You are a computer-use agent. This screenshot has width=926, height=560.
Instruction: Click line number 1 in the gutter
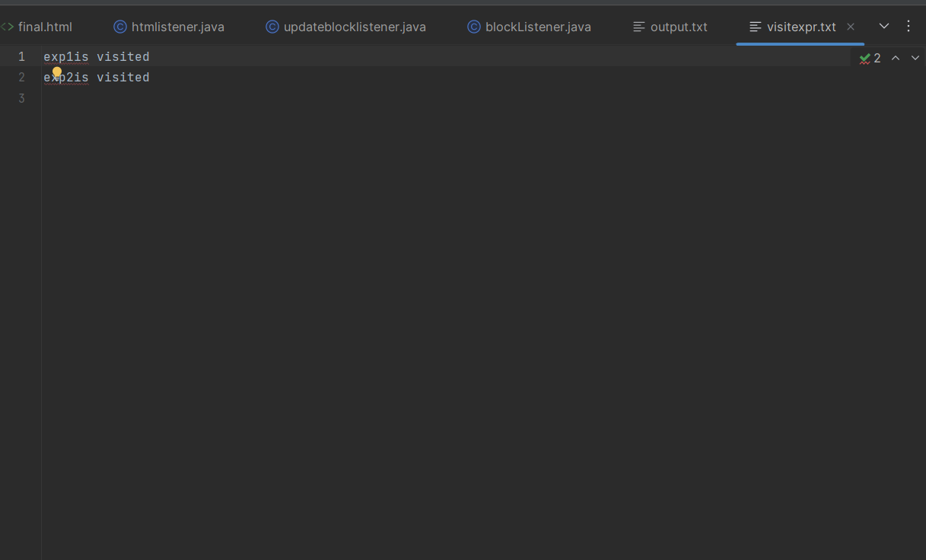pyautogui.click(x=21, y=56)
